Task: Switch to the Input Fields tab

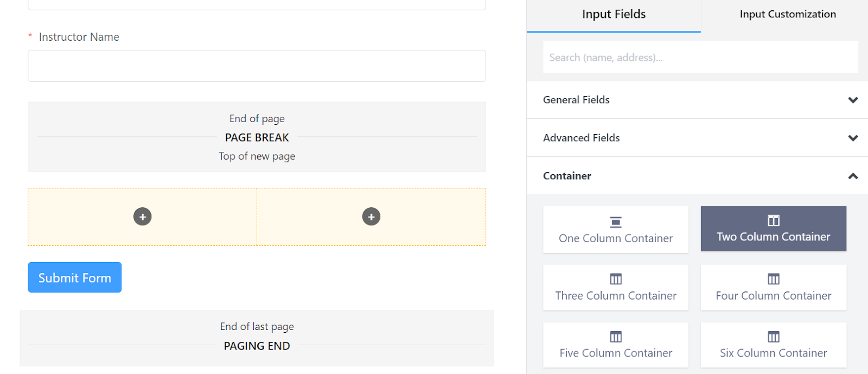Action: (614, 15)
